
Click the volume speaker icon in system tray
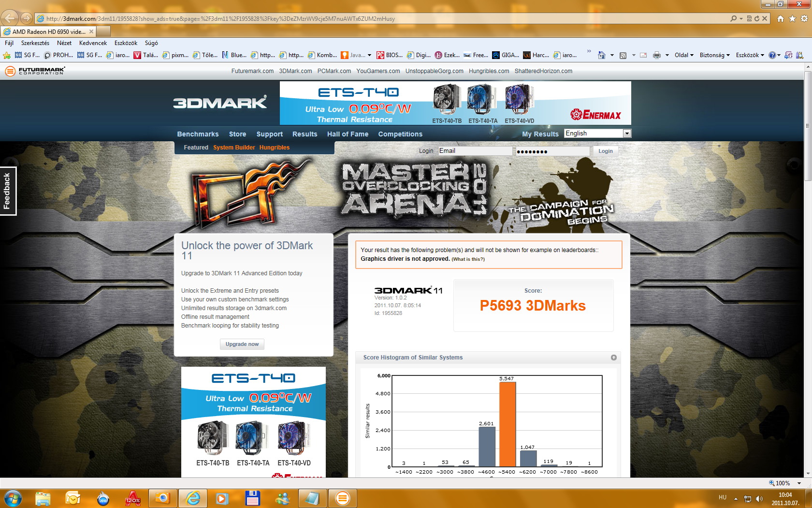pyautogui.click(x=759, y=498)
